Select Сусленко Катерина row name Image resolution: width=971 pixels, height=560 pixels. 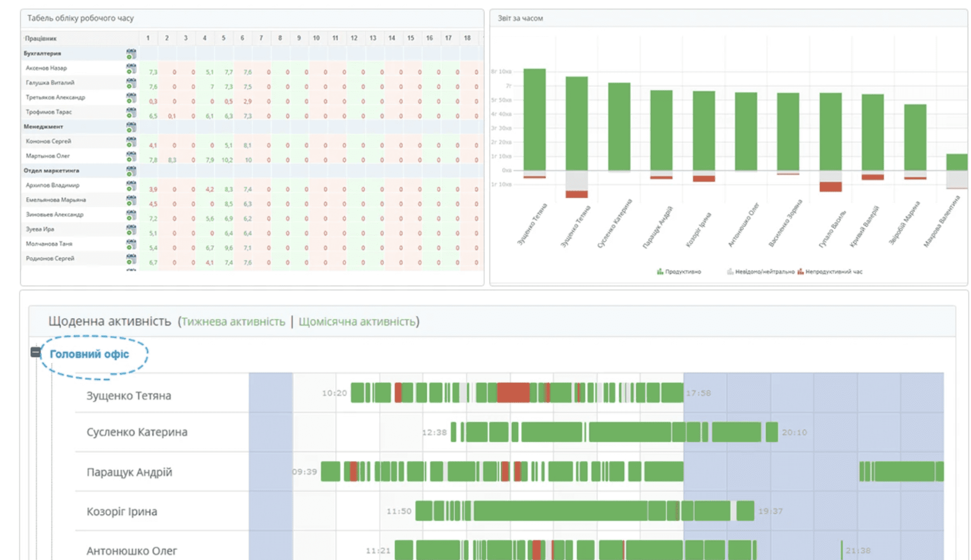tap(137, 432)
